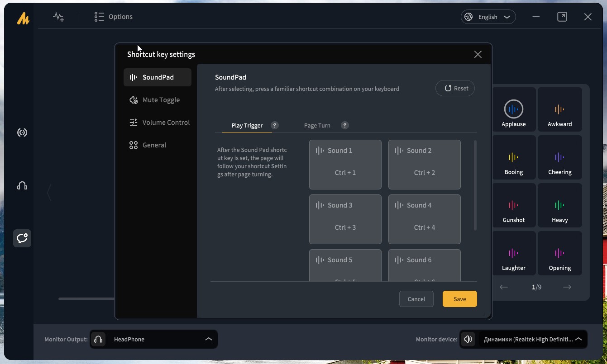Open the chat bubble sidebar icon

[x=22, y=238]
